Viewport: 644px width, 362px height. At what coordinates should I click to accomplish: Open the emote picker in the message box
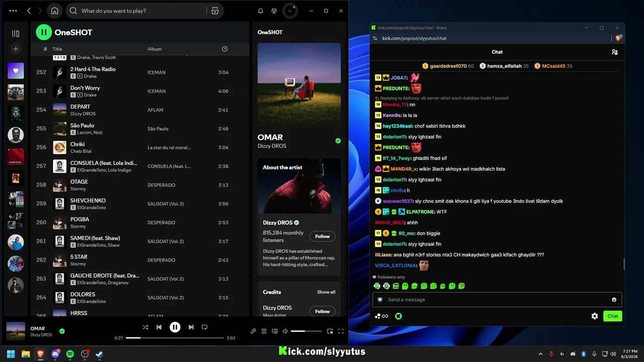pyautogui.click(x=614, y=300)
